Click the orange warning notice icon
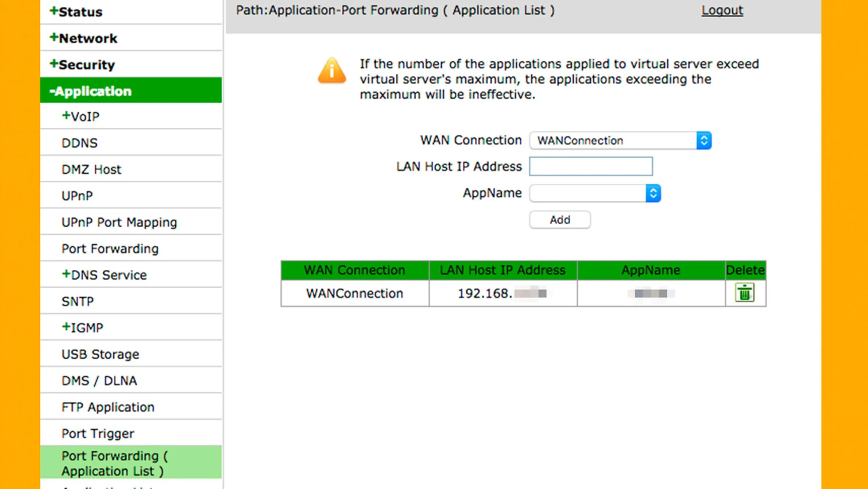Screen dimensions: 868x489 point(332,71)
